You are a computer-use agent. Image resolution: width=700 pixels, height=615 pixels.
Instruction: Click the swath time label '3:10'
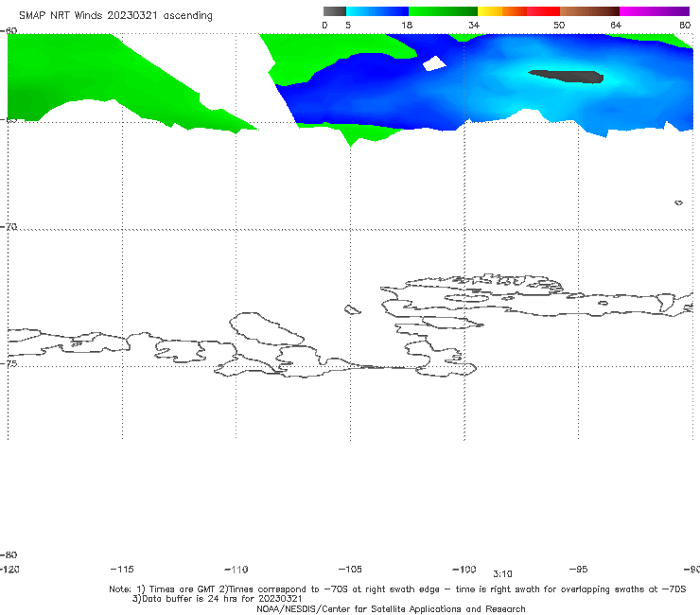tap(502, 574)
